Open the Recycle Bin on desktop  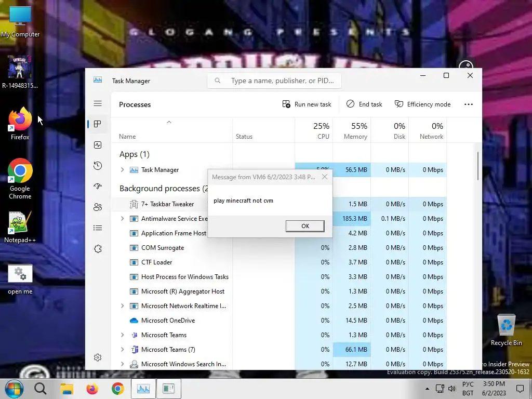[506, 330]
